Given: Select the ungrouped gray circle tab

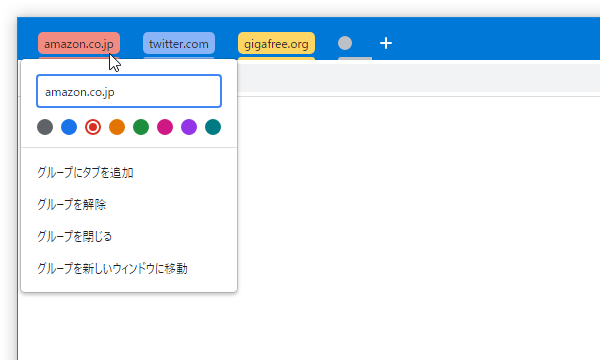Looking at the screenshot, I should [x=345, y=43].
